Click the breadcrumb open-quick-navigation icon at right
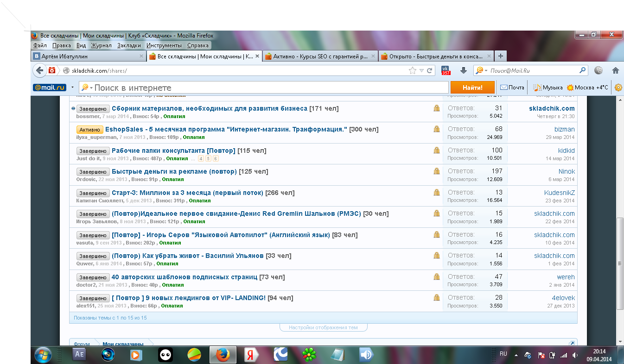Viewport: 624px width, 364px height. point(572,344)
